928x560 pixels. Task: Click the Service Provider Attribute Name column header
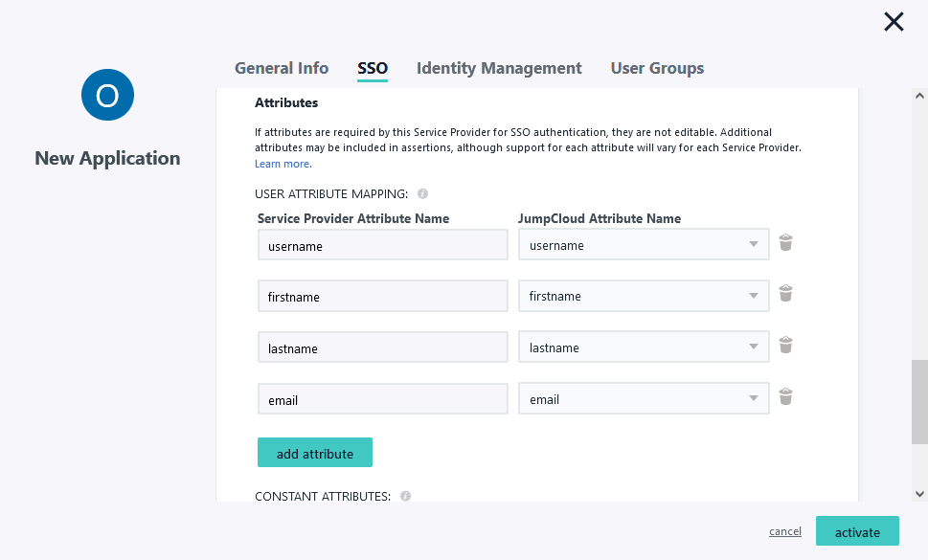point(353,219)
